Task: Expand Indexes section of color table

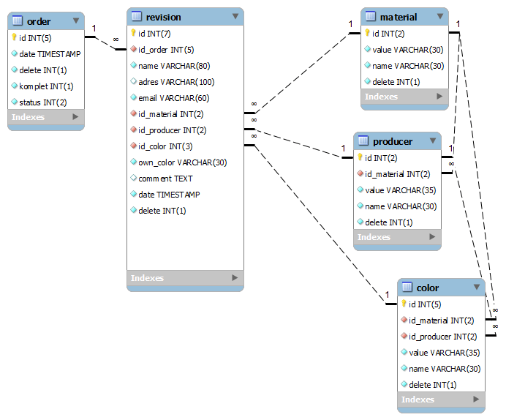Action: [476, 400]
